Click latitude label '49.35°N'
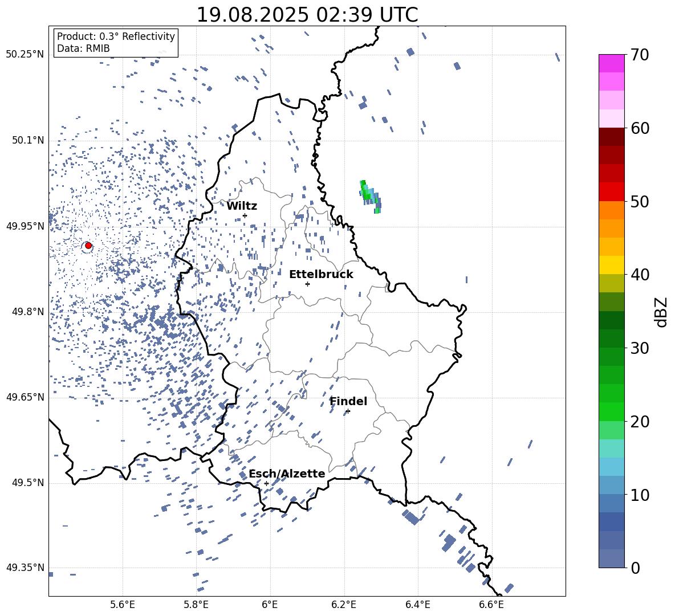675x616 pixels. click(x=25, y=568)
